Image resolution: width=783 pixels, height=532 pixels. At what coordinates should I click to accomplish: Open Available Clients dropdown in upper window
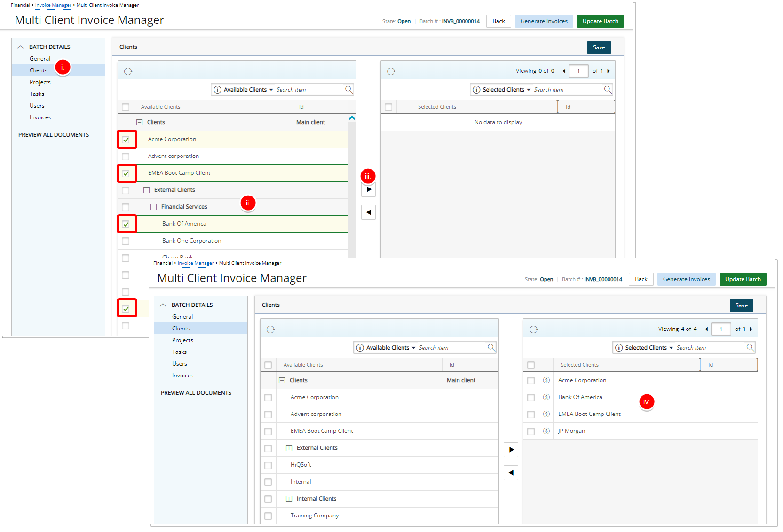tap(248, 90)
